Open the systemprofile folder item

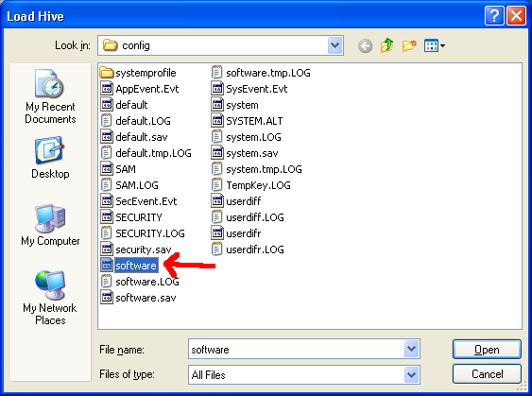click(x=138, y=72)
